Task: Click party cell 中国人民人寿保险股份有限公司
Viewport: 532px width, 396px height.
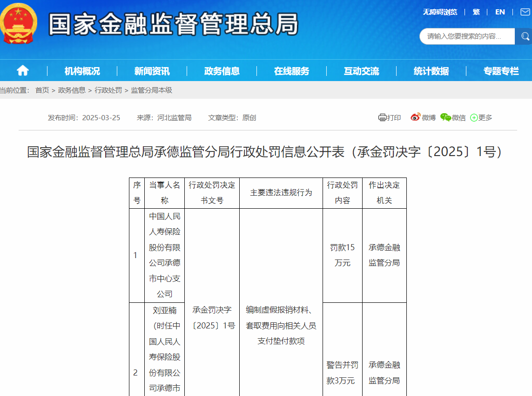Action: (165, 255)
